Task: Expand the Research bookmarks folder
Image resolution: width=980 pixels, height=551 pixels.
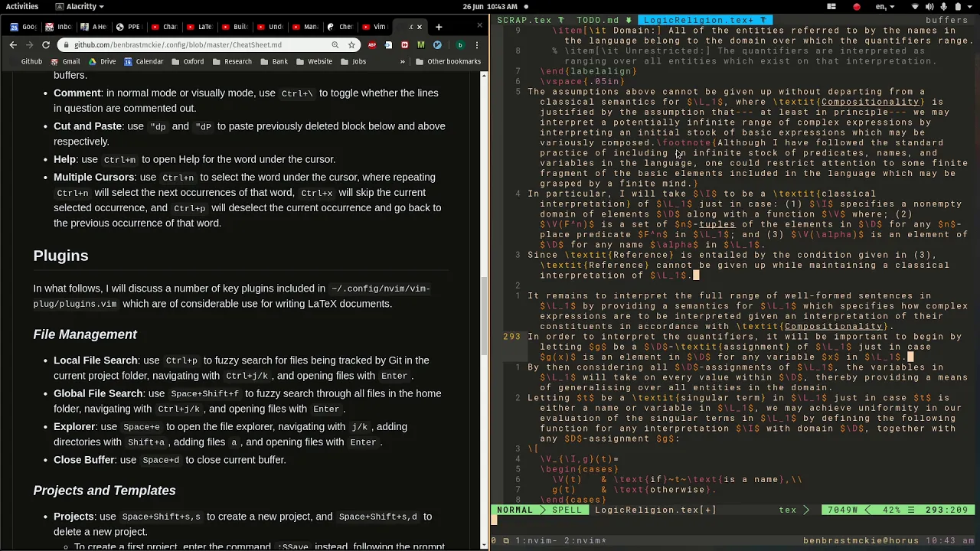Action: pos(232,61)
